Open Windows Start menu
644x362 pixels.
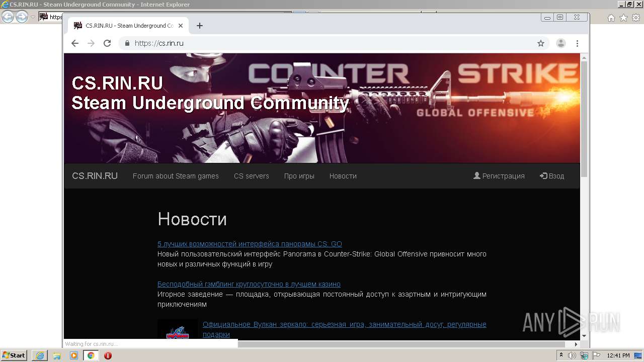14,355
